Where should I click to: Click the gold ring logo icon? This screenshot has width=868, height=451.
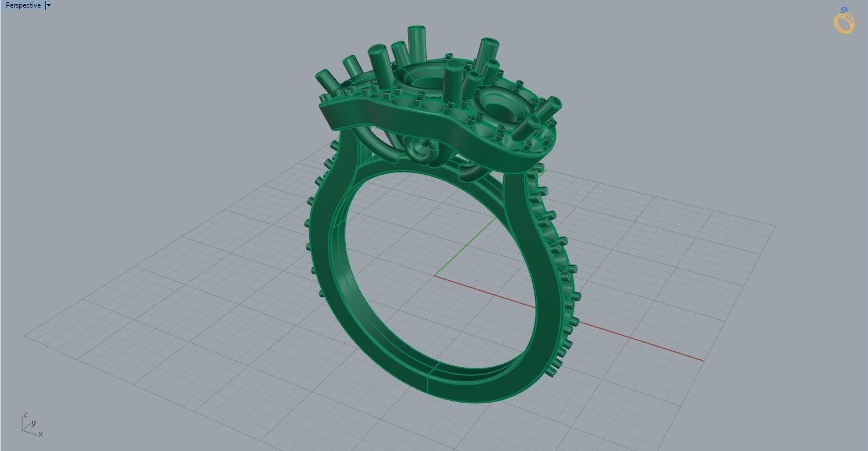tap(844, 20)
